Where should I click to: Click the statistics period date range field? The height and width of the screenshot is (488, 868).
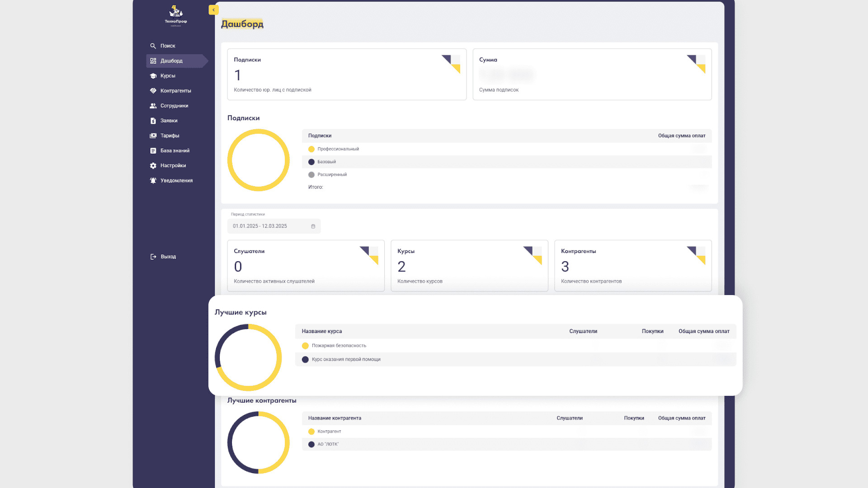click(x=267, y=226)
